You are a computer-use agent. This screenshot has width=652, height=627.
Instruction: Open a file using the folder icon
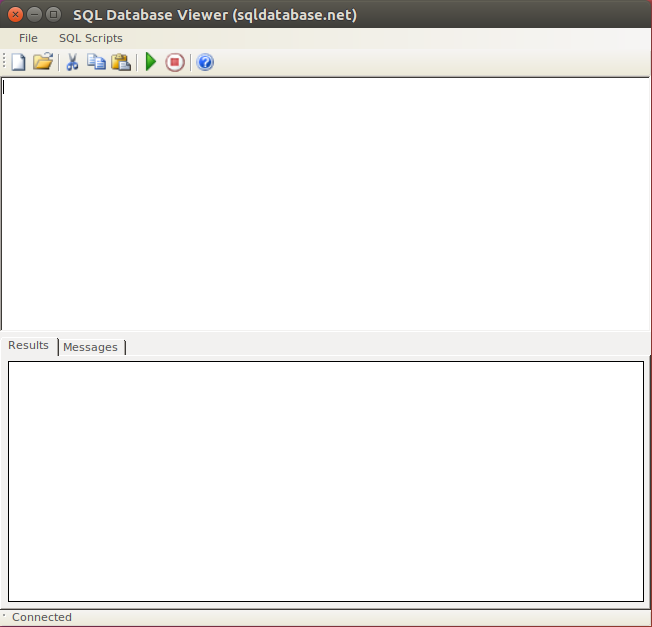click(43, 62)
